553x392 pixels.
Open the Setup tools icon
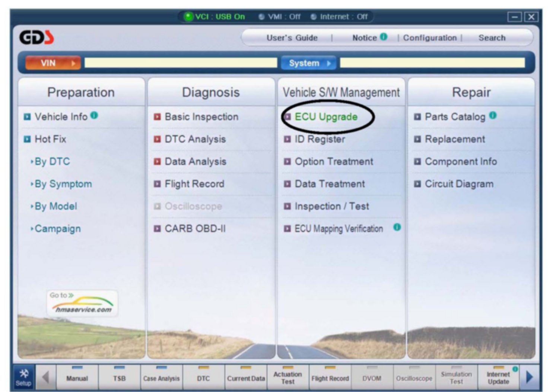click(x=23, y=377)
